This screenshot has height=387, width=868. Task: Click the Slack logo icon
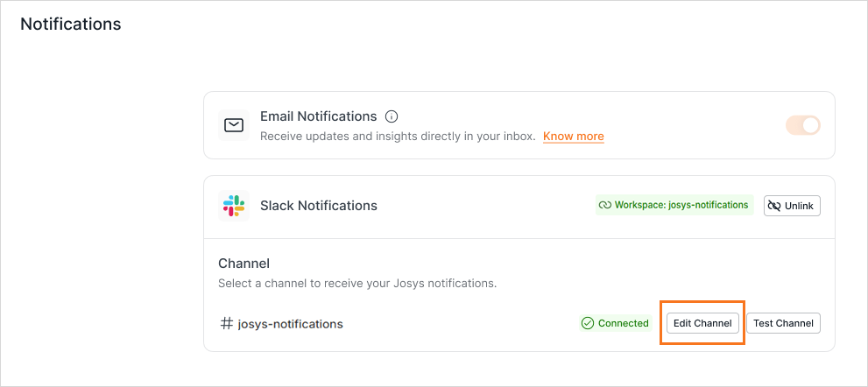pos(234,206)
